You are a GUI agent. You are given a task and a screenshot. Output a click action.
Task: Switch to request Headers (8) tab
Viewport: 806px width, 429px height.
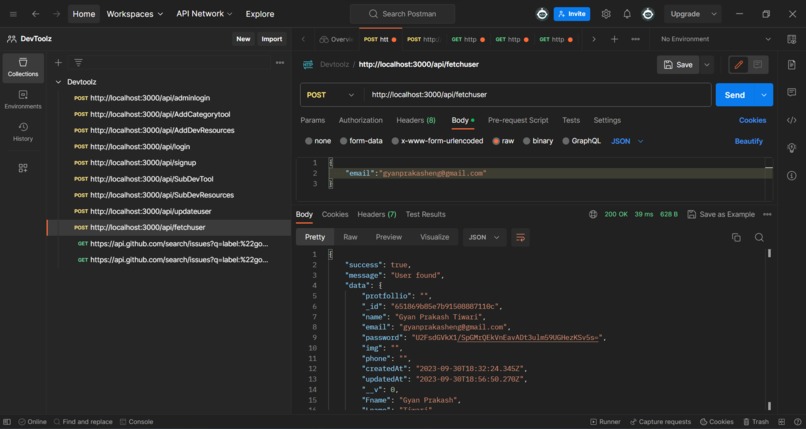[x=415, y=120]
